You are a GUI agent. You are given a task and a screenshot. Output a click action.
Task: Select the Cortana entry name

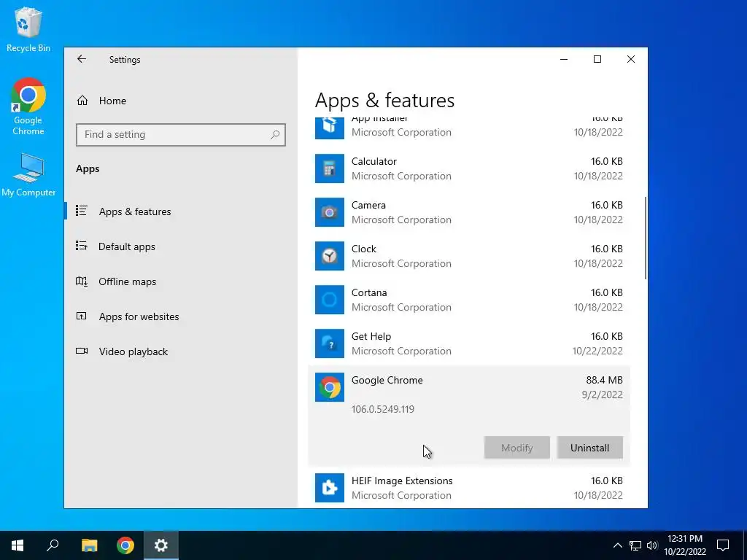368,293
